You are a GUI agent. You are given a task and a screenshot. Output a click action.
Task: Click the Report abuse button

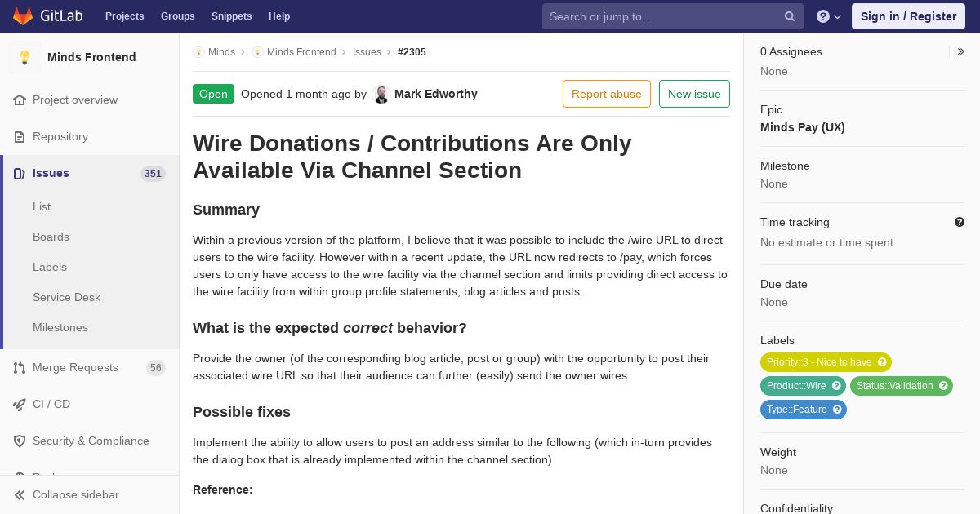tap(607, 94)
